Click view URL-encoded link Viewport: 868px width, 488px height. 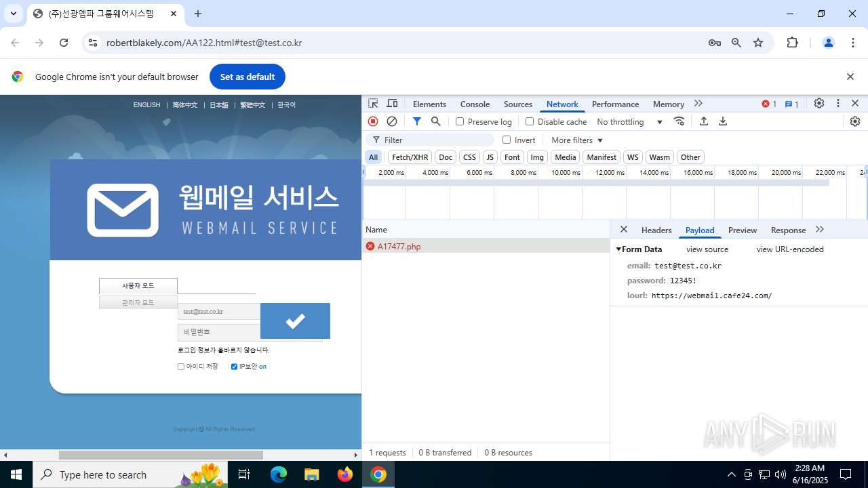790,249
